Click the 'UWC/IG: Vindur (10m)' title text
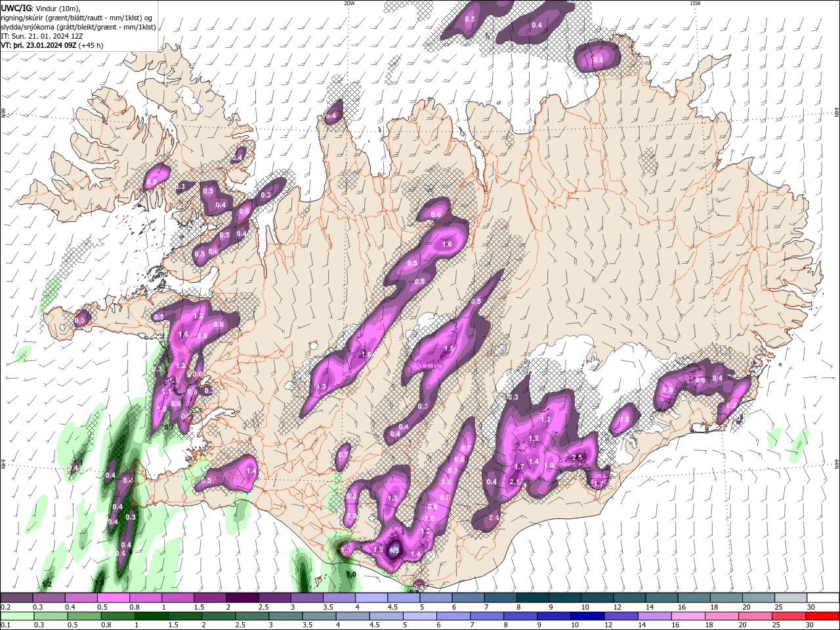 (40, 8)
